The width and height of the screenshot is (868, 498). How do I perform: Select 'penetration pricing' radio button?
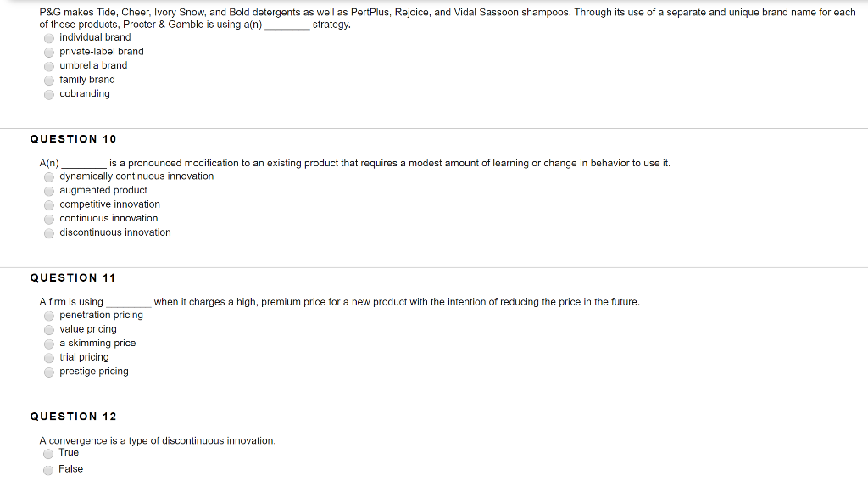coord(49,316)
